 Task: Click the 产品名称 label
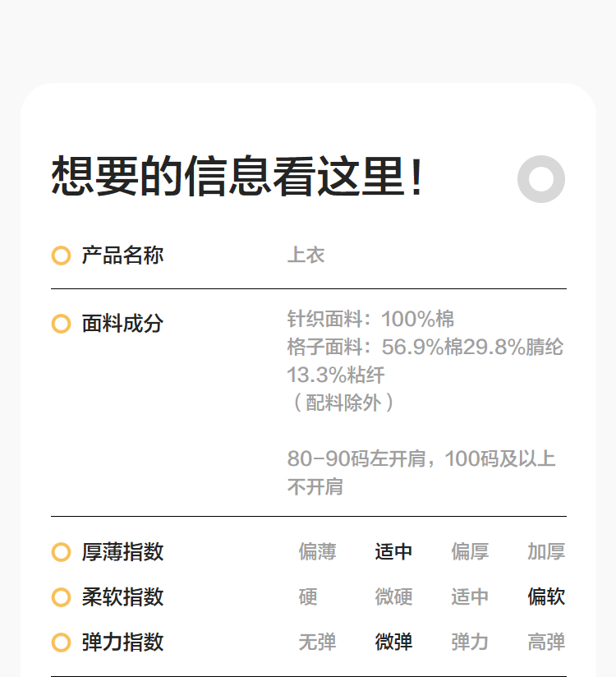(122, 256)
